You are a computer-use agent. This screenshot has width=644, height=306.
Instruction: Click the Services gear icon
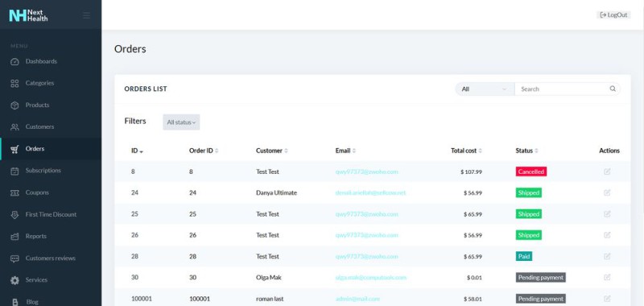tap(14, 280)
